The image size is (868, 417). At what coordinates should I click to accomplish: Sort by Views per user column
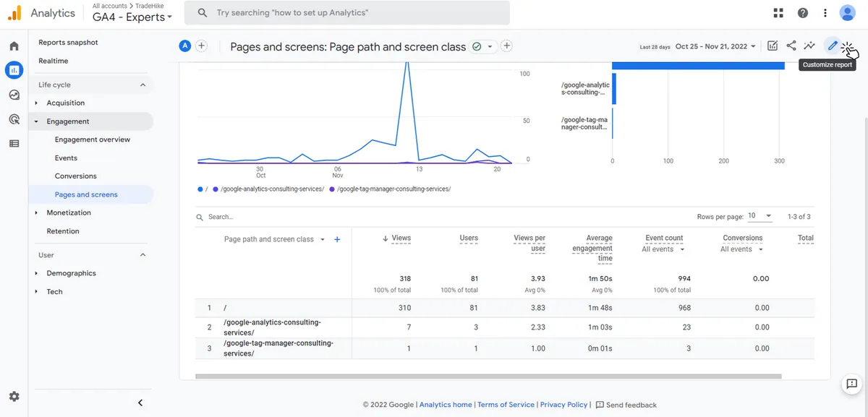tap(529, 243)
